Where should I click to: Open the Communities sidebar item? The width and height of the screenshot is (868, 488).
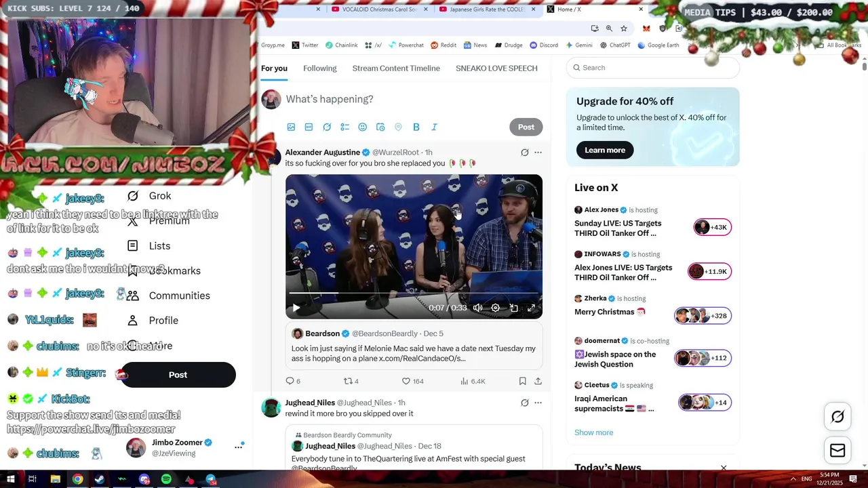coord(170,296)
